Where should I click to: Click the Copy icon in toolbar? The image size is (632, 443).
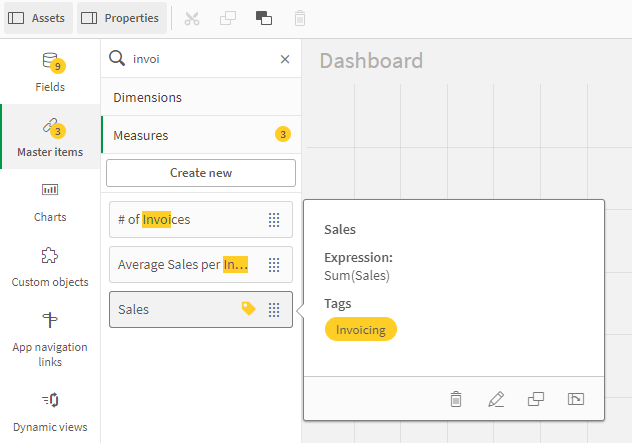click(x=229, y=18)
